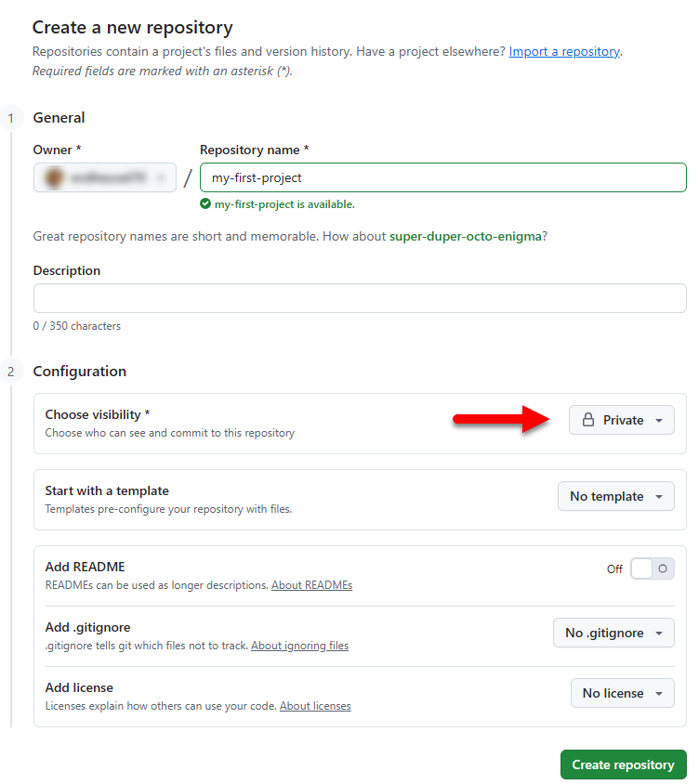
Task: Open the Import a repository link
Action: click(564, 51)
